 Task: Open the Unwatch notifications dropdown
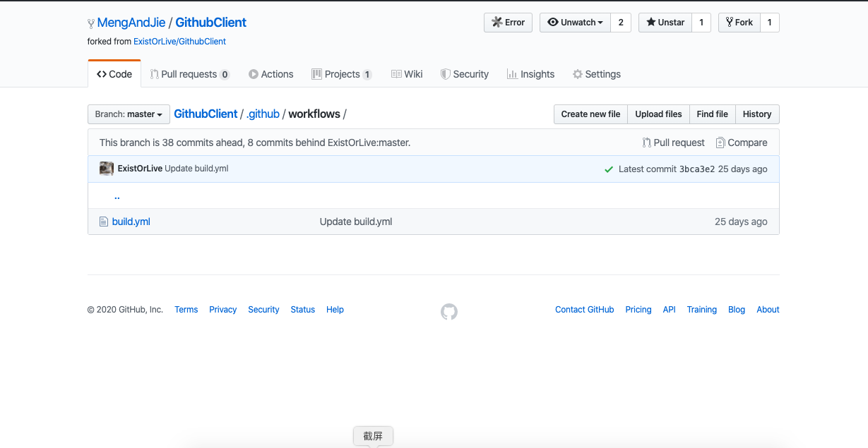click(x=575, y=23)
